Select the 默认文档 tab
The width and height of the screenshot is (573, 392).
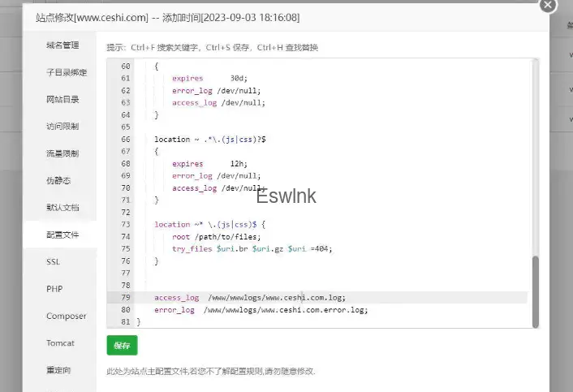(x=62, y=208)
